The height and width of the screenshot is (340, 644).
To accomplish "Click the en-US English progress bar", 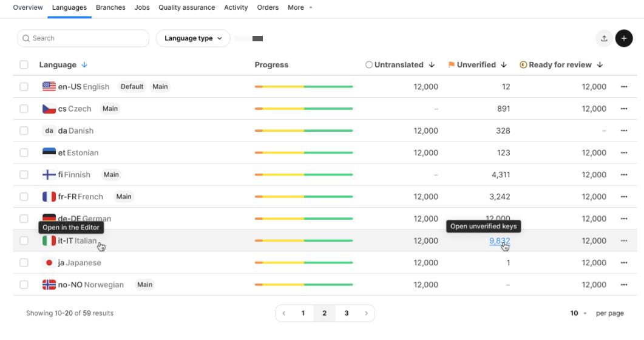I will 303,87.
